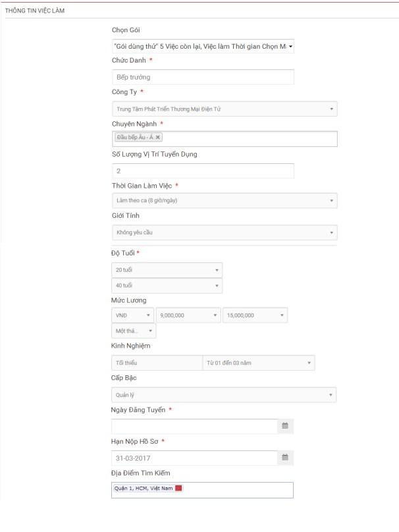Open the Thời Gian Làm Việc dropdown
Screen dimensions: 399x532
[225, 200]
